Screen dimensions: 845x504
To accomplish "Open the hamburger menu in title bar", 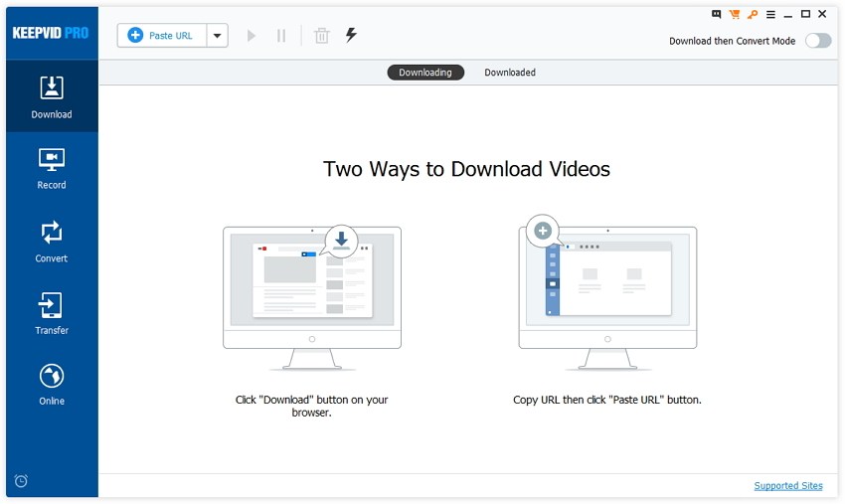I will (770, 14).
